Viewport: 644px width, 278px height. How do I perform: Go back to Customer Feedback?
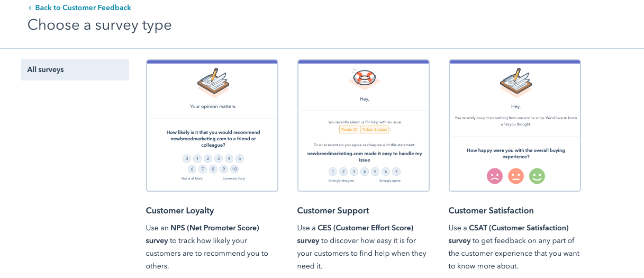83,8
